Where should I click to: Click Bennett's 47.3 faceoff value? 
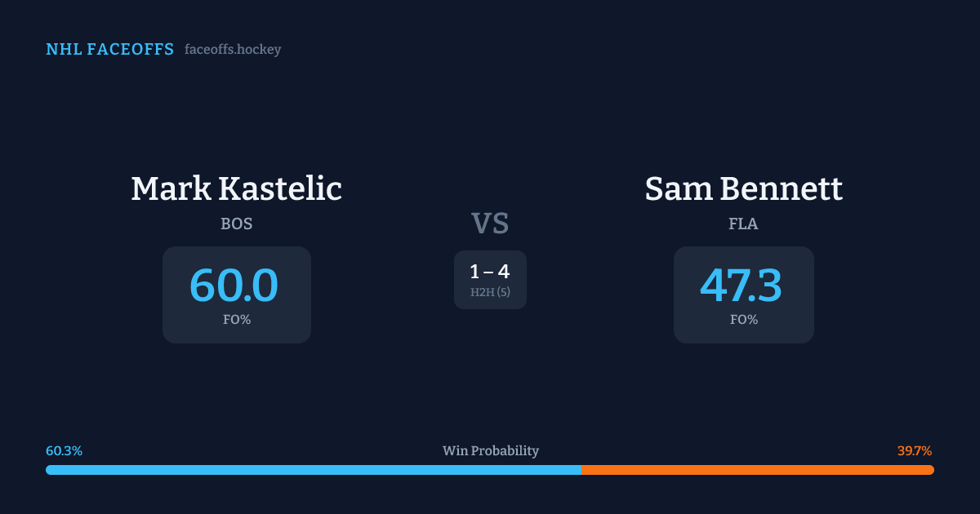coord(742,286)
